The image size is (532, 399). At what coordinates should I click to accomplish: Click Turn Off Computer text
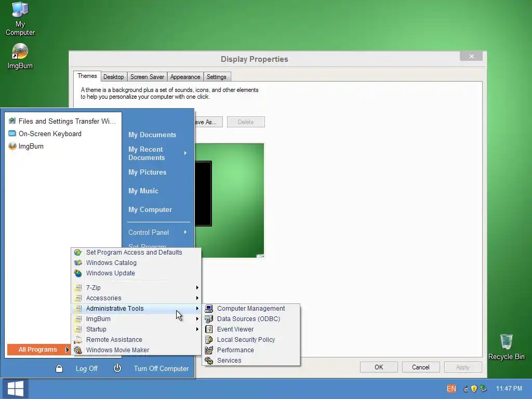[161, 368]
